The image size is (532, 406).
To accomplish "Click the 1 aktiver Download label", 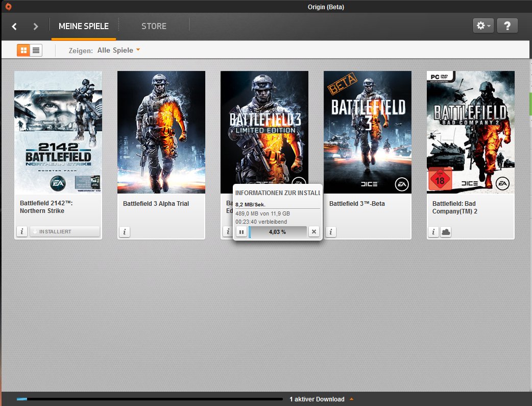I will (317, 399).
